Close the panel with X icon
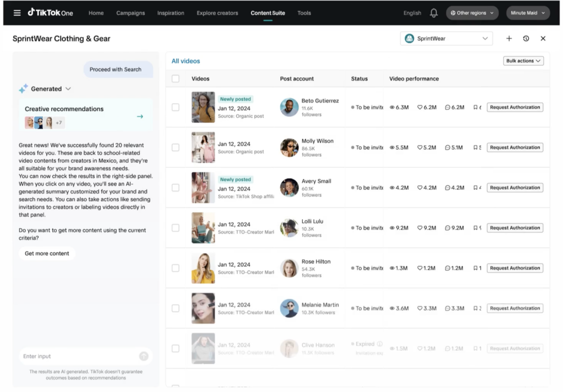The image size is (563, 392). coord(543,38)
